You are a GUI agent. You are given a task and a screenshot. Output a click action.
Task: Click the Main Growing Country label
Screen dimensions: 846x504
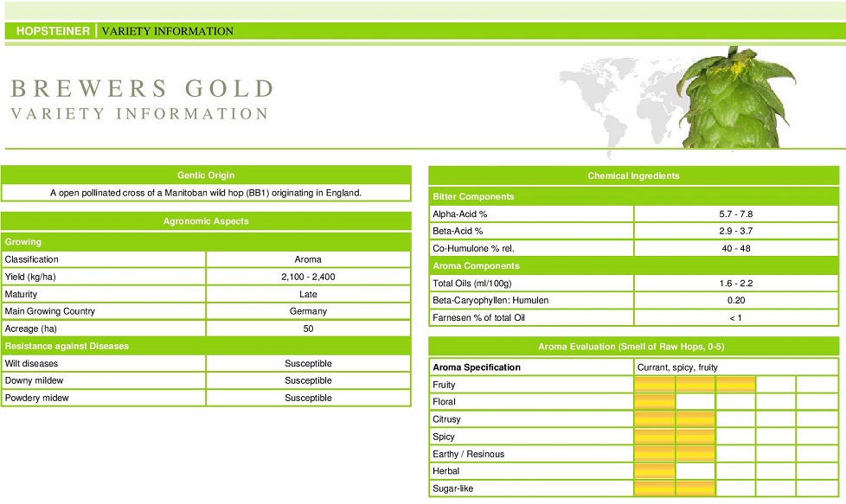[49, 311]
